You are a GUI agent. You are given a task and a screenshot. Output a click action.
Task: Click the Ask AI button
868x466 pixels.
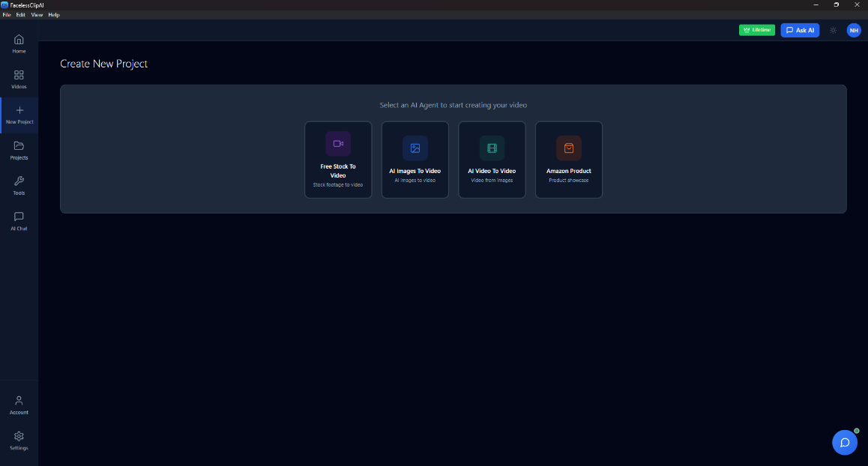pos(800,30)
